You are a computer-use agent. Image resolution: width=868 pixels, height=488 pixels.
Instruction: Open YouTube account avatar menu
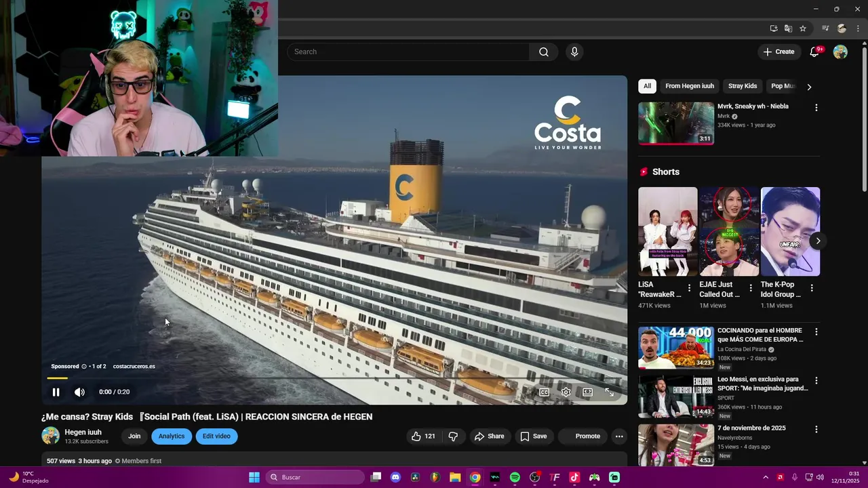(840, 52)
